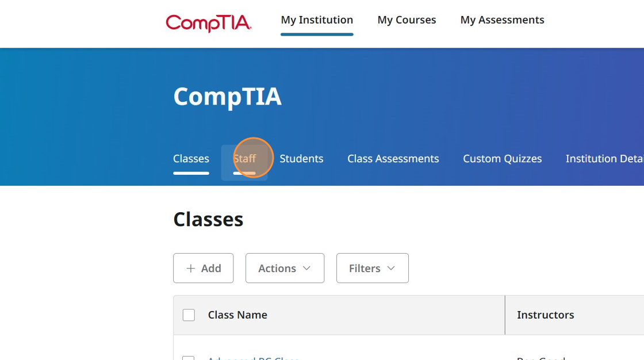Click the CompTIA logo

(208, 22)
